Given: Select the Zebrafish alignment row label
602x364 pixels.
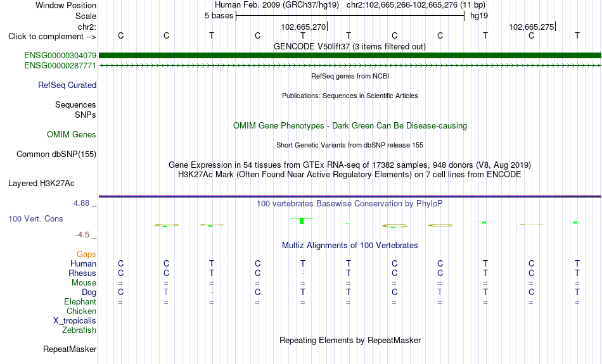Looking at the screenshot, I should pos(79,330).
